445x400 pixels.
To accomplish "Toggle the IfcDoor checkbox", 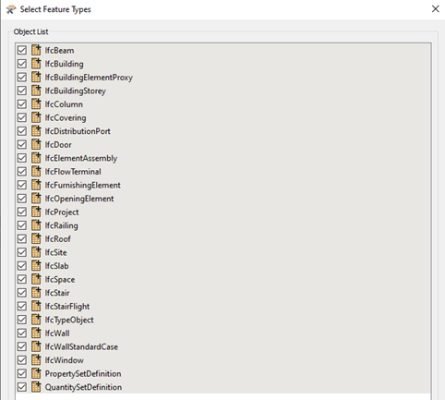I will click(x=22, y=144).
